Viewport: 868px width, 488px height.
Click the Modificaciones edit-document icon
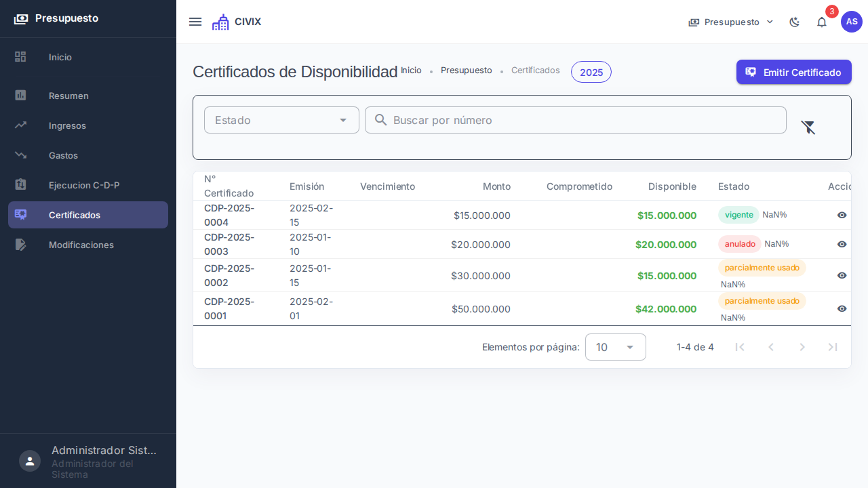pos(20,245)
